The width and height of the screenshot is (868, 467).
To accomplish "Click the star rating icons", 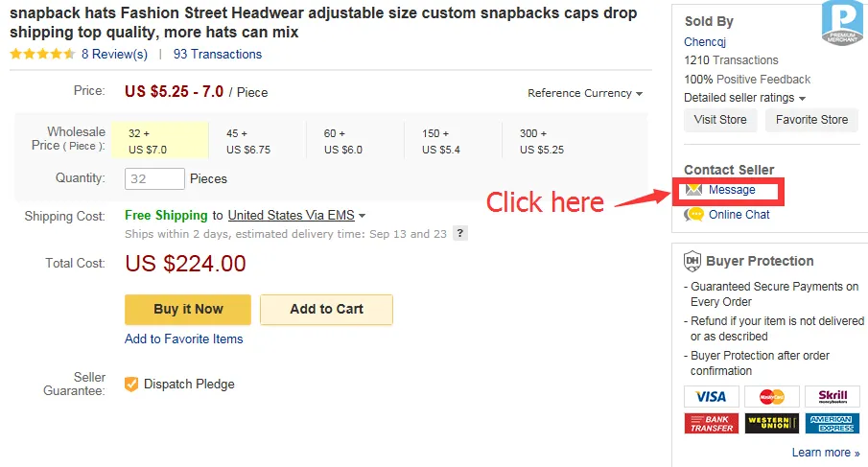I will tap(42, 55).
